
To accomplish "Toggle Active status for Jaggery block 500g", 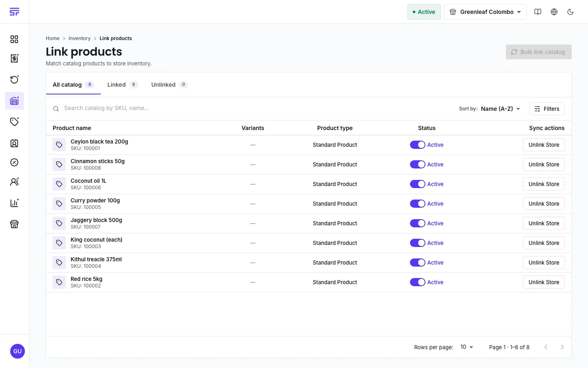I will point(418,223).
